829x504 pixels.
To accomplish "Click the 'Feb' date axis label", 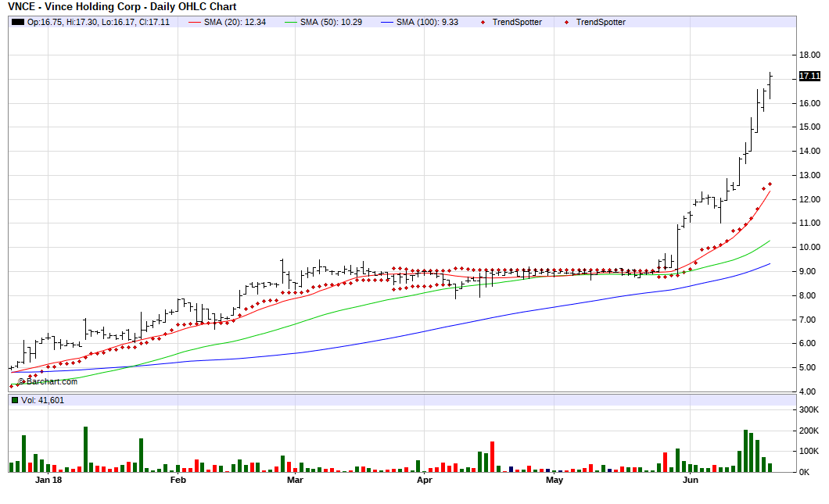I will 178,481.
